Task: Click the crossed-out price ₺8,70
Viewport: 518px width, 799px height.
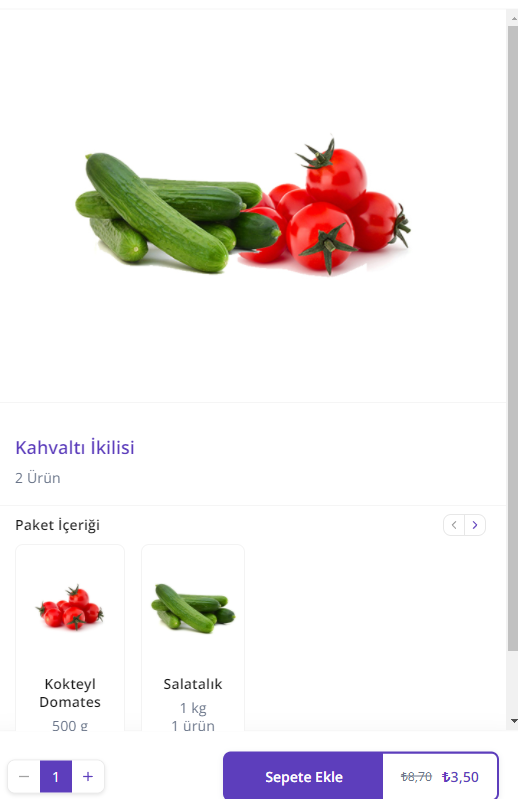Action: tap(416, 777)
